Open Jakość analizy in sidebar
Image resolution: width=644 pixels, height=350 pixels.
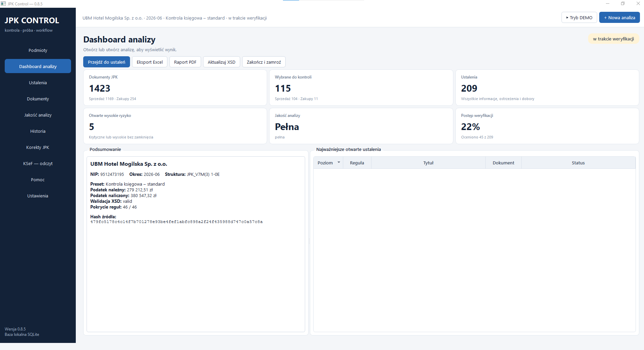coord(38,115)
